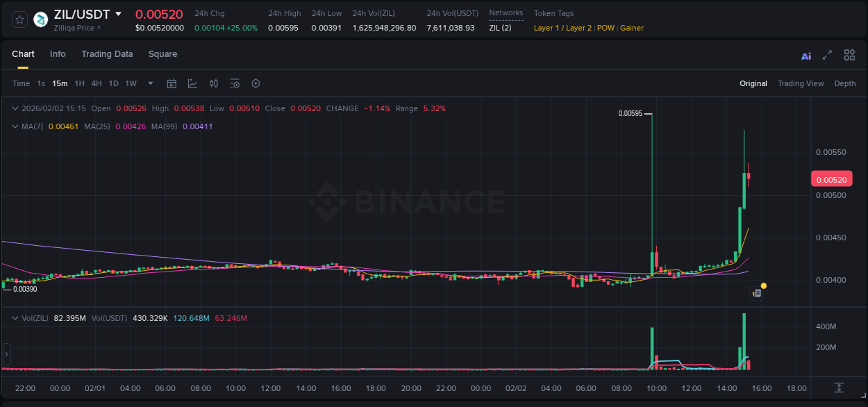
Task: Switch to the Trading Data tab
Action: coord(107,54)
